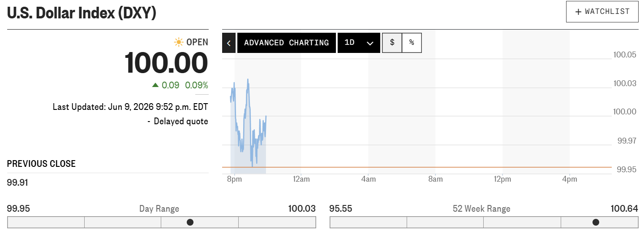Add DXY to Watchlist

[602, 12]
